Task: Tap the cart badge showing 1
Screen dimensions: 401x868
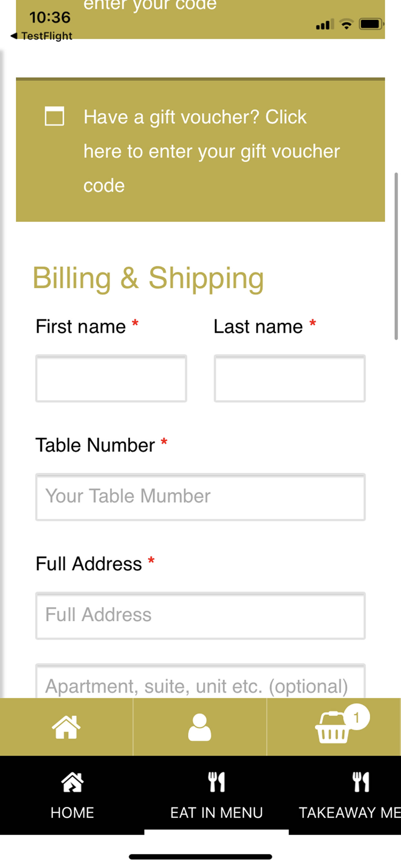Action: pyautogui.click(x=357, y=717)
